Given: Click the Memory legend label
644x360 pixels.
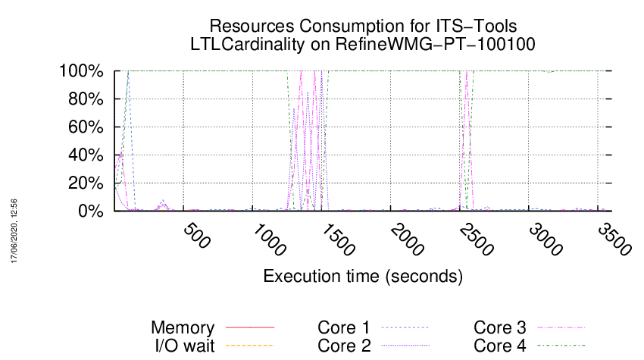Looking at the screenshot, I should coord(183,328).
